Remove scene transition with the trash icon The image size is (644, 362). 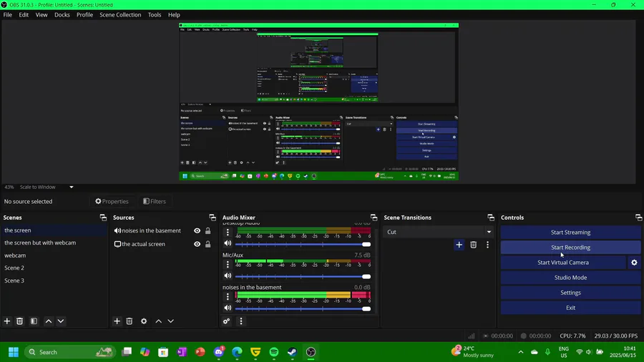tap(473, 245)
